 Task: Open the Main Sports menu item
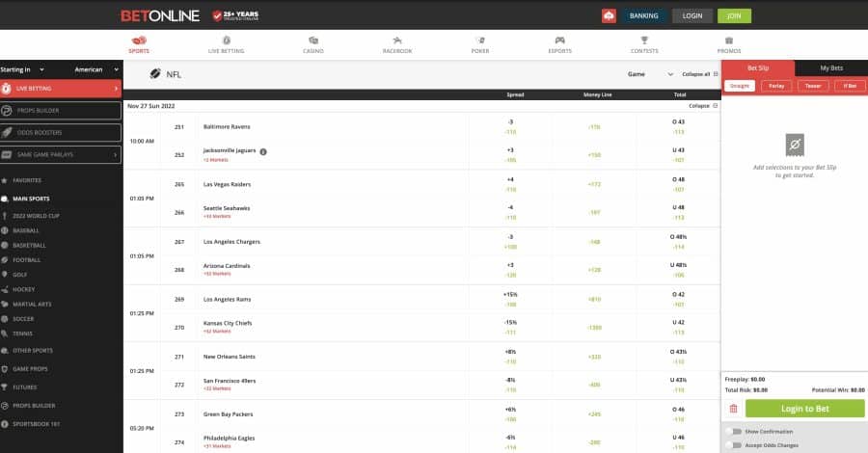pyautogui.click(x=31, y=199)
